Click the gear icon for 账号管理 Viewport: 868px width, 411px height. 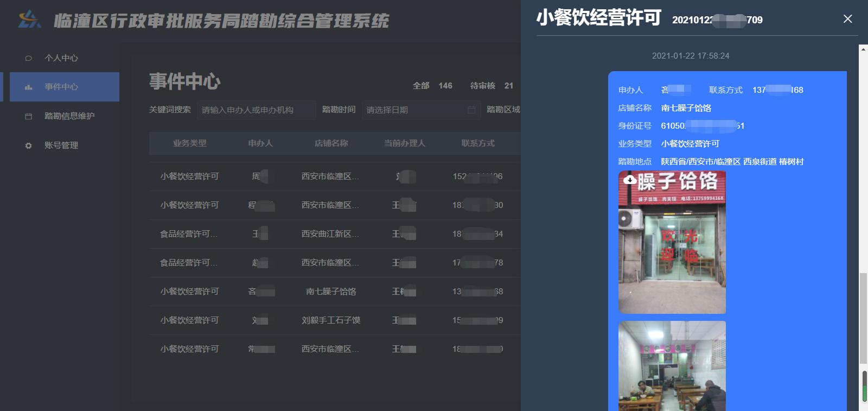click(x=28, y=146)
